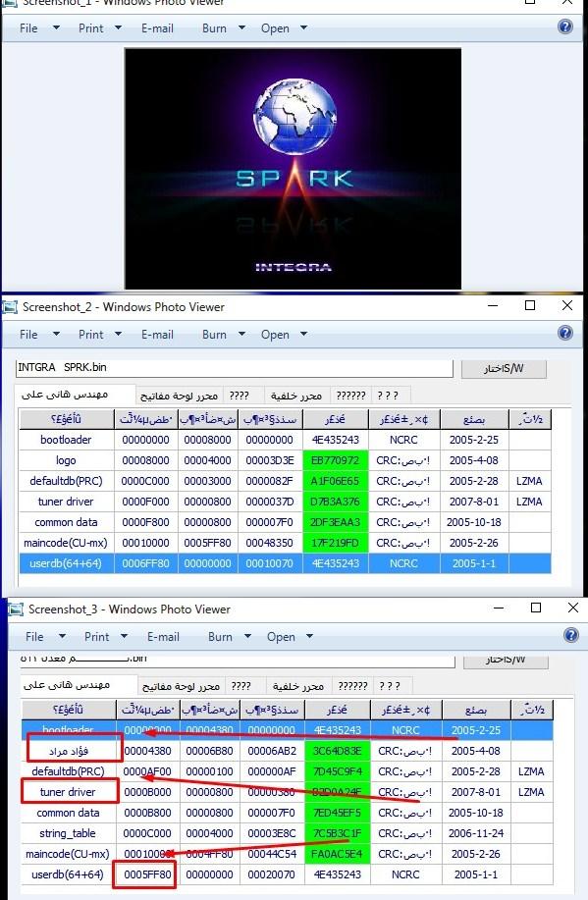Click the S/W select button beside INTGRA SPRK.bin

504,368
